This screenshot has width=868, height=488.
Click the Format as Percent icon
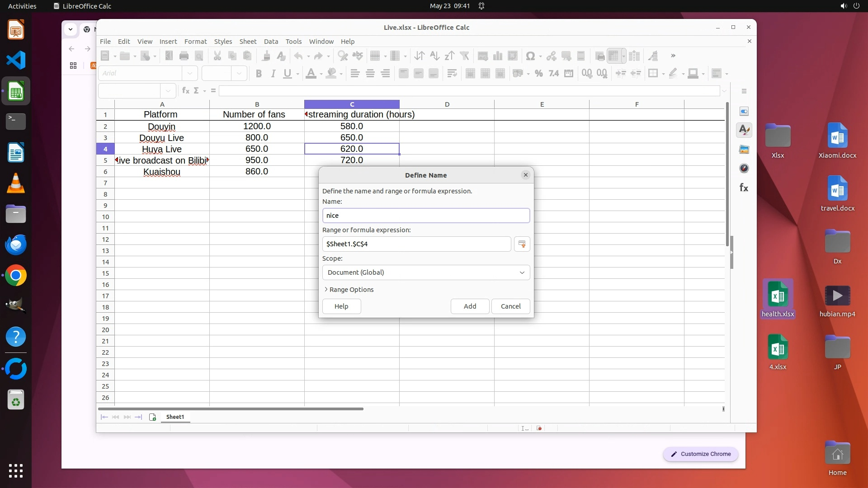(x=538, y=74)
